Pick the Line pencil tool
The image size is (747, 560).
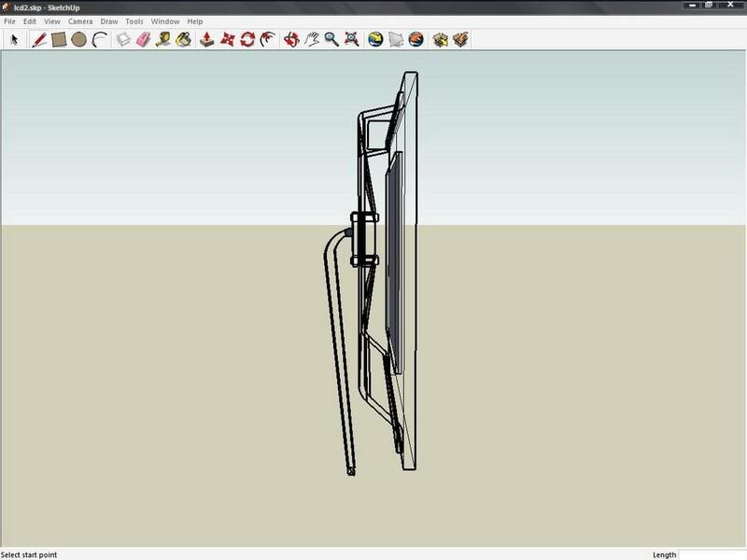tap(39, 39)
